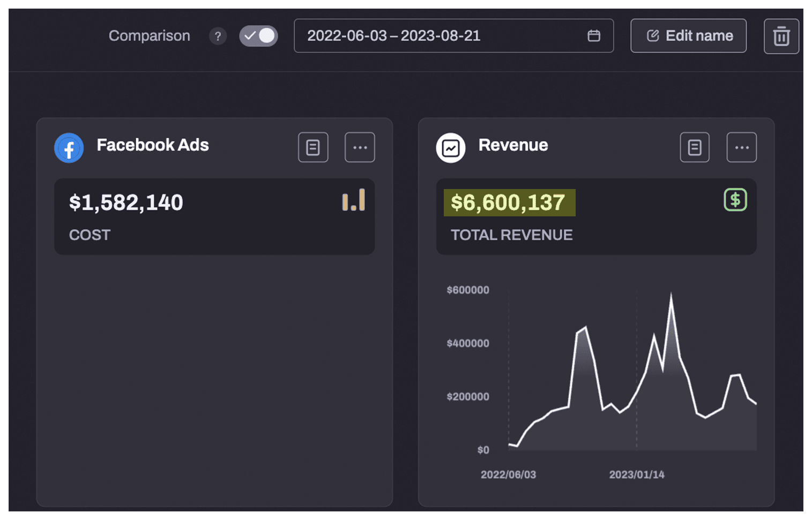Open the Facebook Ads notes icon
The height and width of the screenshot is (520, 812).
tap(313, 147)
